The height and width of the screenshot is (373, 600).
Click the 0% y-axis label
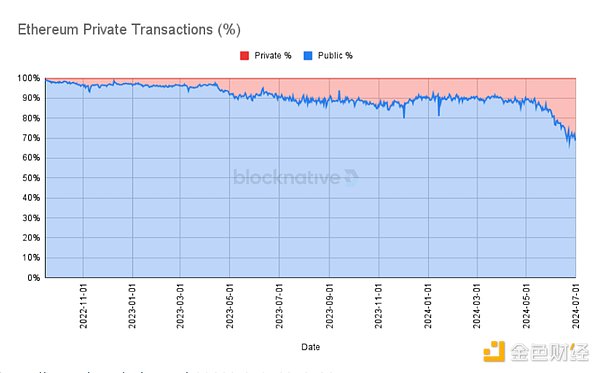[x=33, y=278]
